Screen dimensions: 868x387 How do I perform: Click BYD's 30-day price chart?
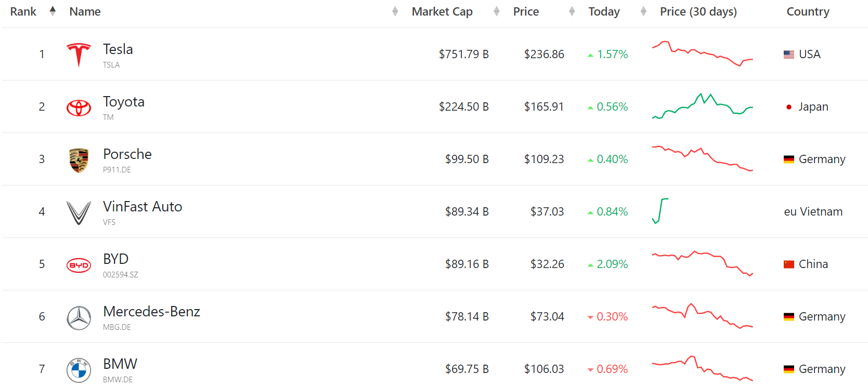(703, 264)
